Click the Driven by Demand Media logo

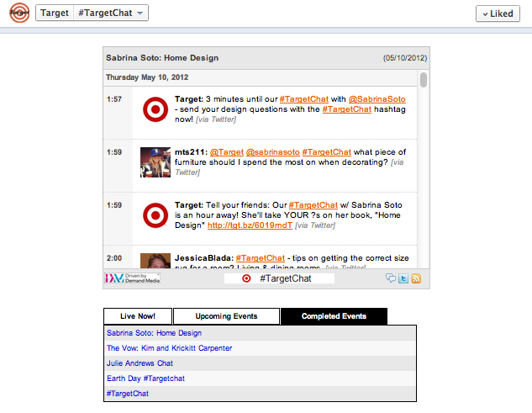pos(132,278)
